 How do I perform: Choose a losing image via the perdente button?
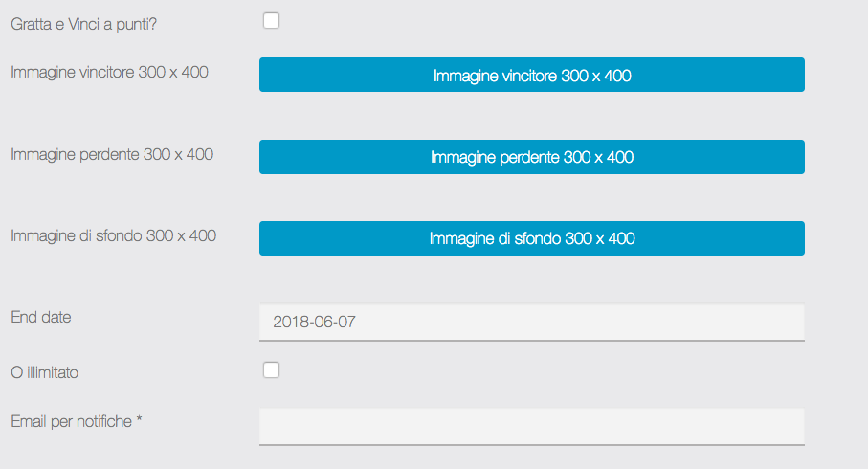[531, 157]
